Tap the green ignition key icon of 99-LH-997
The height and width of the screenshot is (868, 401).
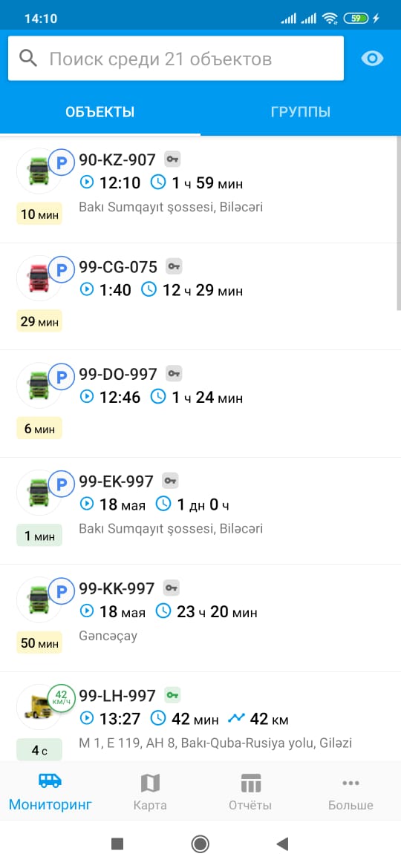click(x=173, y=694)
